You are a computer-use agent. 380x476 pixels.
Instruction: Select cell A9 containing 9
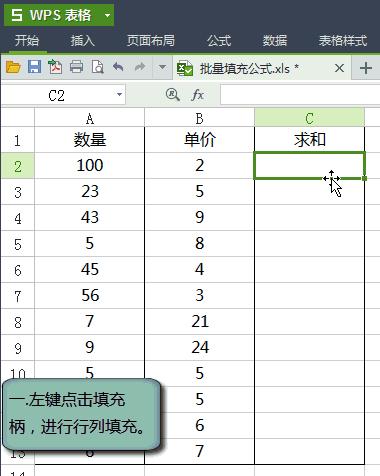(89, 348)
